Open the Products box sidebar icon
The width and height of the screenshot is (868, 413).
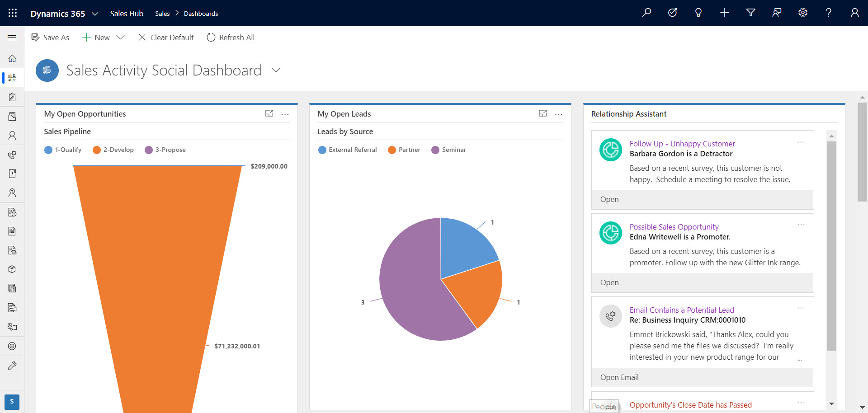coord(12,269)
